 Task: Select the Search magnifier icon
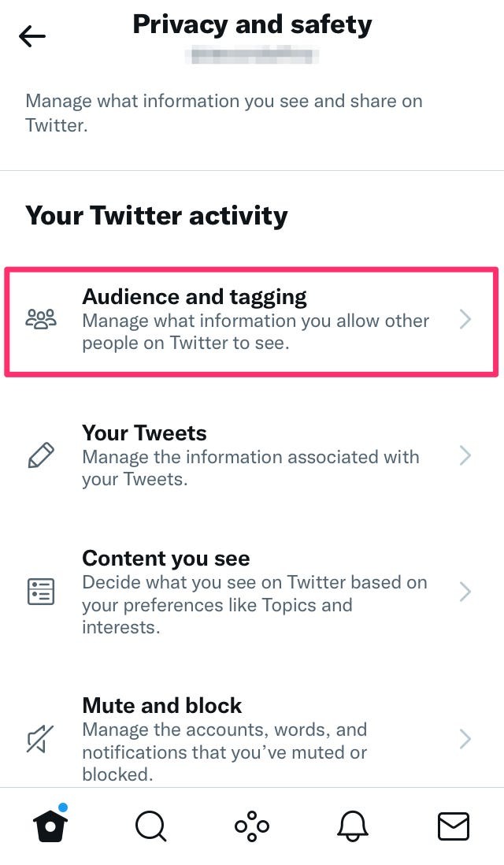(x=151, y=826)
